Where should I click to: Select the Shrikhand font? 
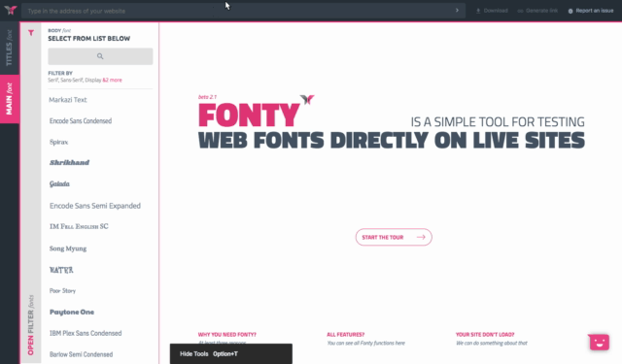[69, 162]
